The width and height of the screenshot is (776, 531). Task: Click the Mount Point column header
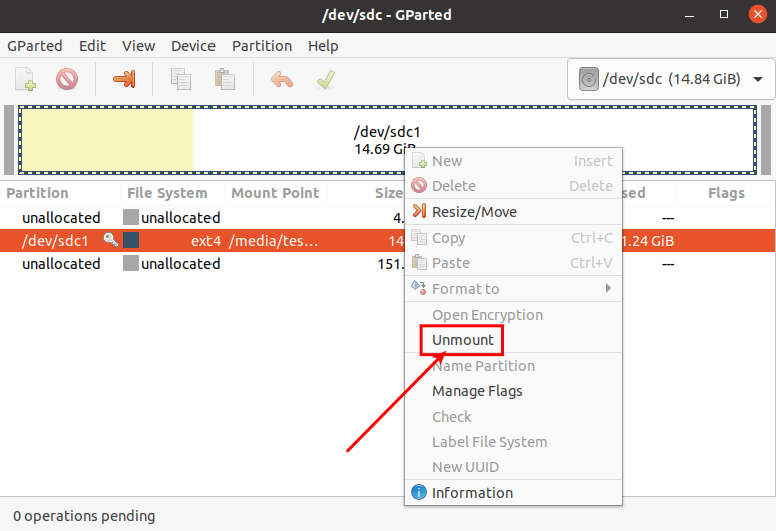(x=275, y=193)
